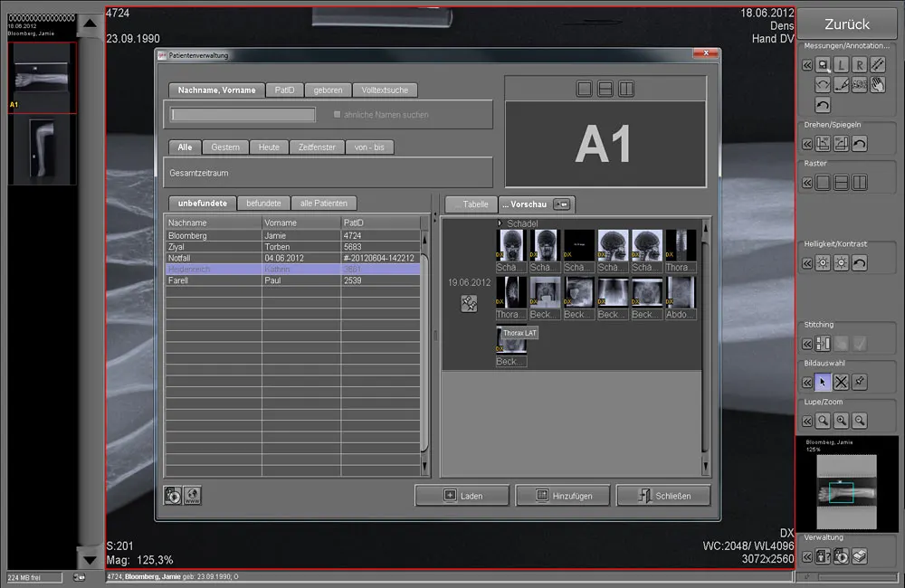Image resolution: width=905 pixels, height=588 pixels.
Task: Click the first magnifier in Lupe/Zoom
Action: (x=823, y=421)
